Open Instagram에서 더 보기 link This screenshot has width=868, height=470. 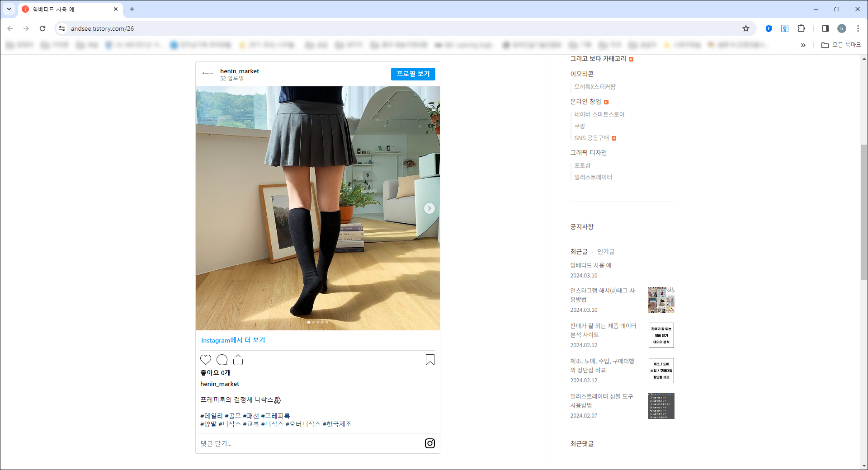point(233,340)
